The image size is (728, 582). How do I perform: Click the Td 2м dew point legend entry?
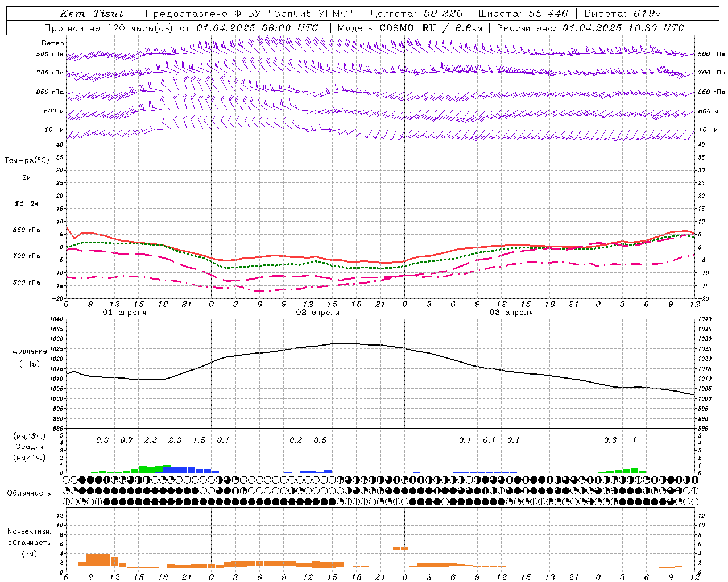click(27, 203)
